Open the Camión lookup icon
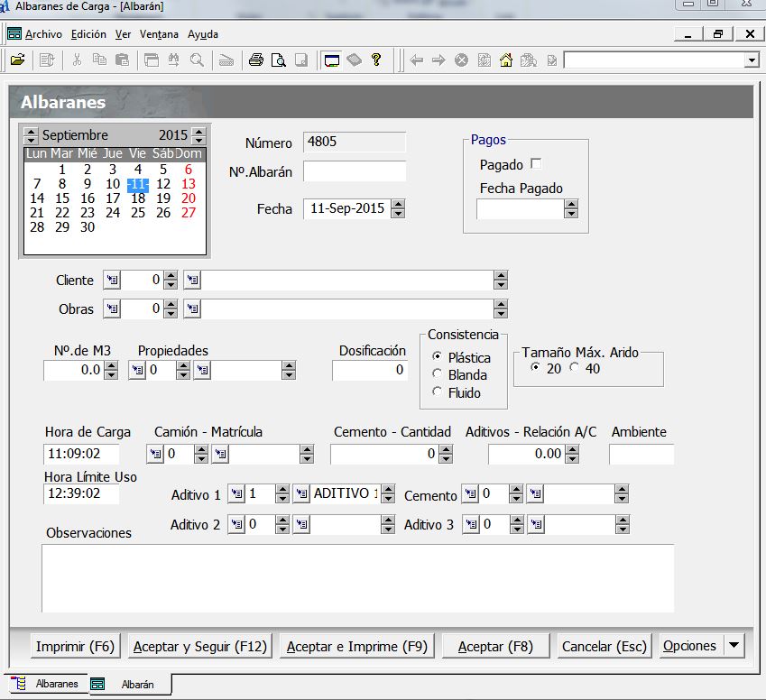The width and height of the screenshot is (766, 700). click(155, 454)
